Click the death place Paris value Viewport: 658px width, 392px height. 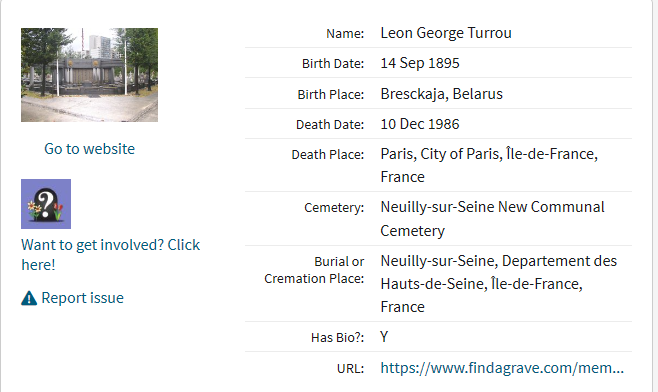(489, 165)
